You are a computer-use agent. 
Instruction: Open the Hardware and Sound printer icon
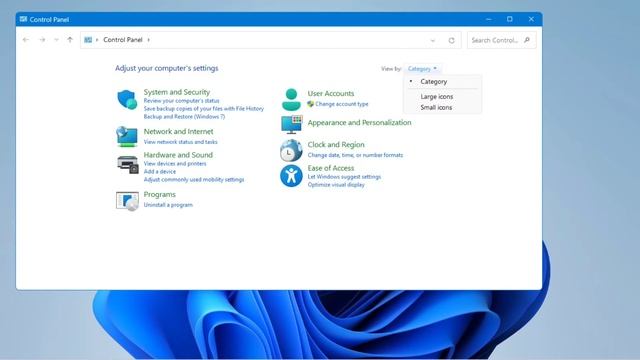[x=128, y=164]
